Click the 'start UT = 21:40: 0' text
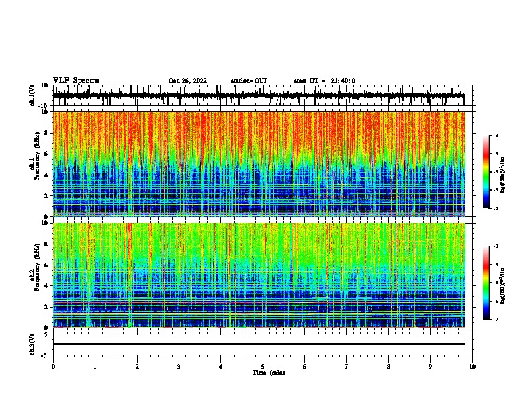532x411 pixels. coord(324,81)
